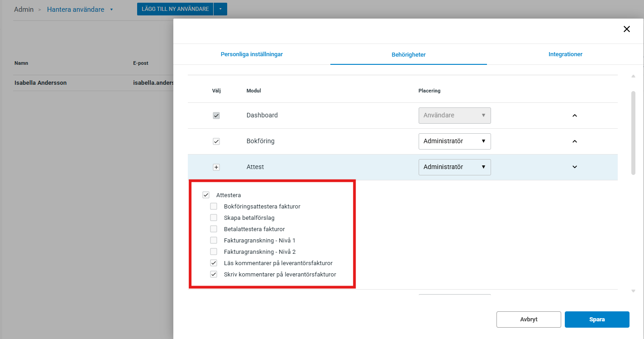644x339 pixels.
Task: Switch to Personliga inställningar tab
Action: pyautogui.click(x=252, y=54)
